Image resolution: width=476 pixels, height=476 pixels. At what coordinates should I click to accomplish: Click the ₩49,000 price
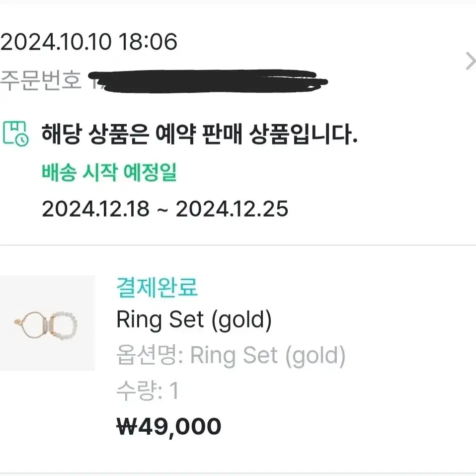click(169, 427)
